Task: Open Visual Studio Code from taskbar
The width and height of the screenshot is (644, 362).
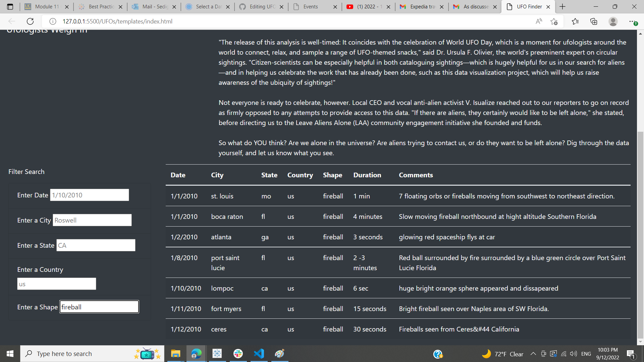Action: pos(259,354)
